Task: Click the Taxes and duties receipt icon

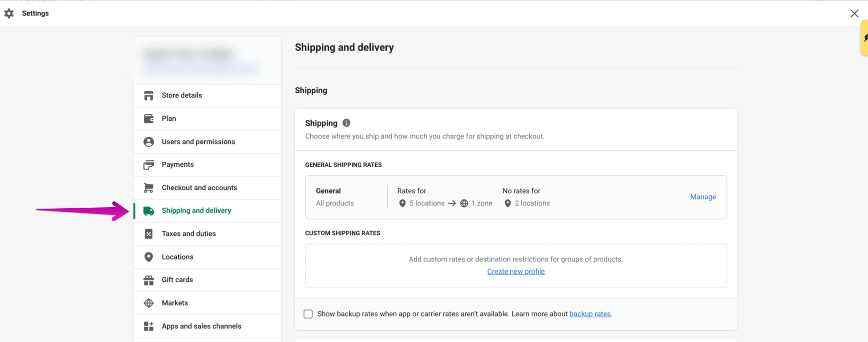Action: [149, 234]
